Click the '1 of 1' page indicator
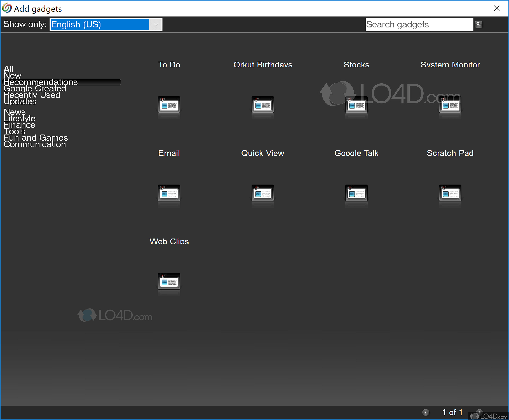The image size is (509, 420). pyautogui.click(x=452, y=412)
